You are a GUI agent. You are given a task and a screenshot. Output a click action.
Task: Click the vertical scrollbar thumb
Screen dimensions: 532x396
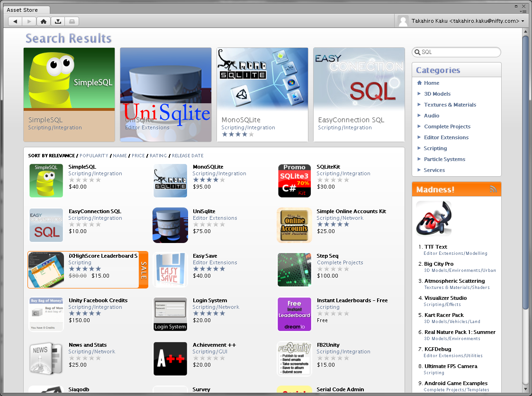point(525,171)
